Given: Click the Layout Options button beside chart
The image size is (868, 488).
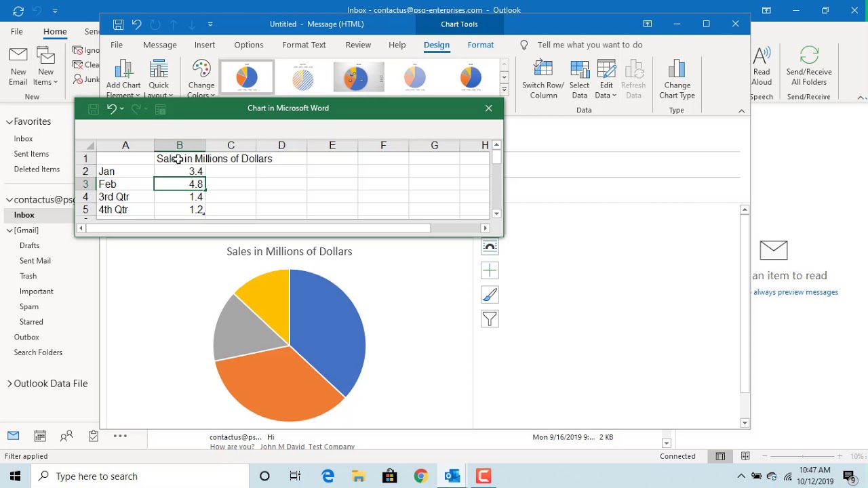Looking at the screenshot, I should [490, 246].
